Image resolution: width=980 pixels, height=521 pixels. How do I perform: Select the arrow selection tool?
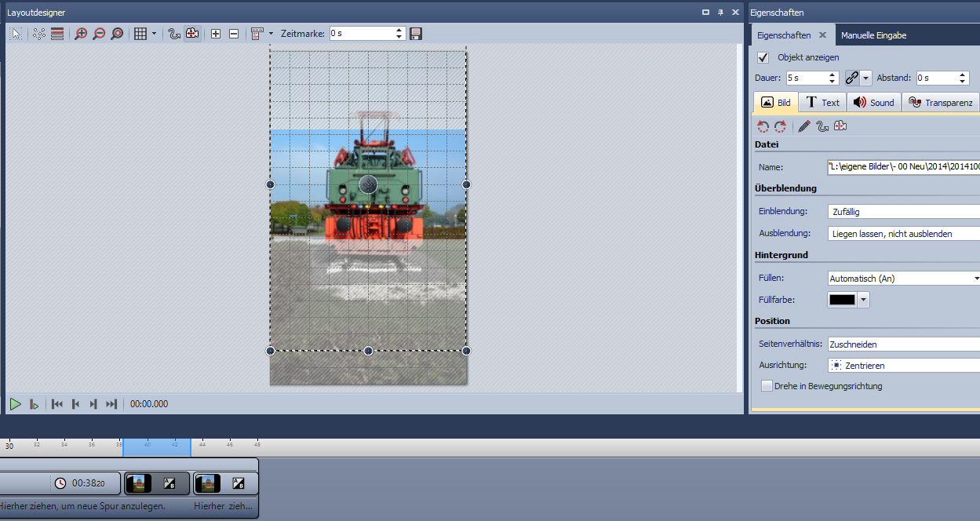tap(16, 34)
